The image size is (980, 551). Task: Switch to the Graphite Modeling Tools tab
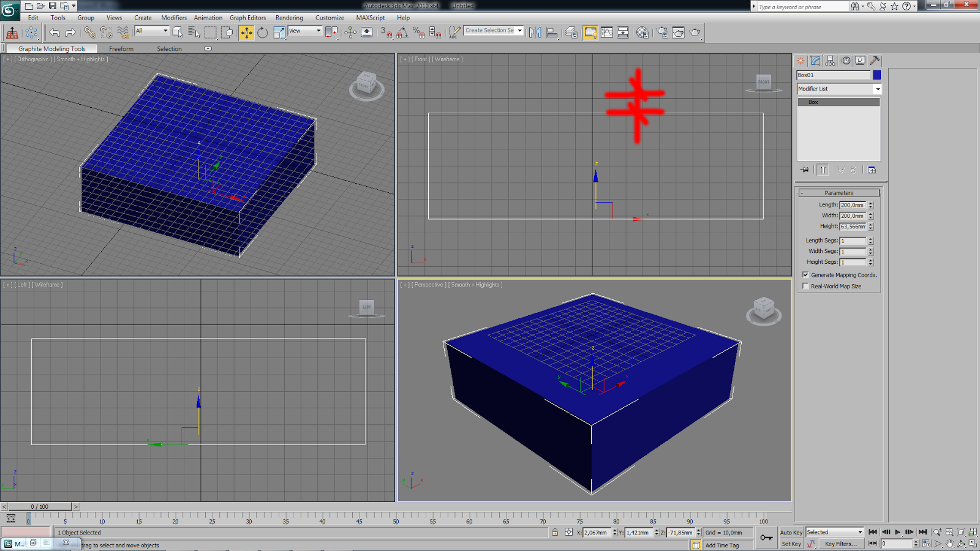point(52,48)
